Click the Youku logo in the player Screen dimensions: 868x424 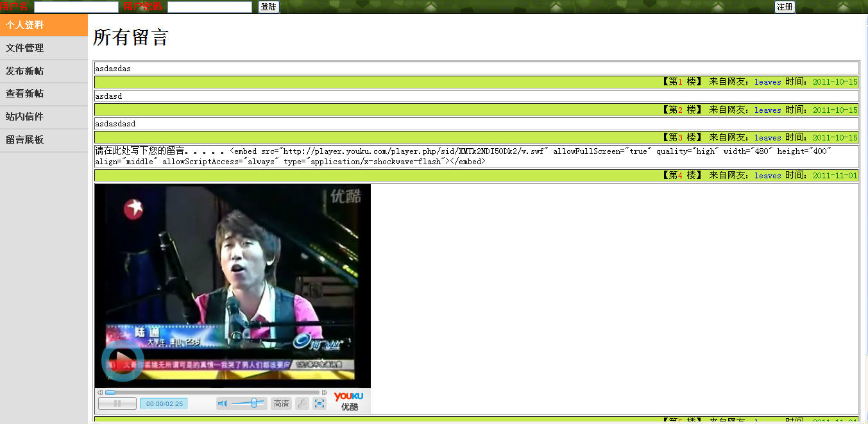click(x=349, y=402)
